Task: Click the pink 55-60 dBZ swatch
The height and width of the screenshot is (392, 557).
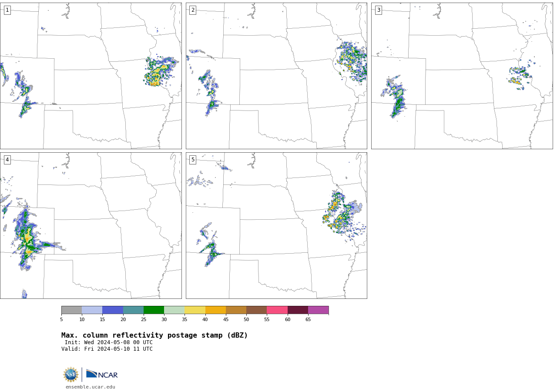Action: tap(277, 310)
